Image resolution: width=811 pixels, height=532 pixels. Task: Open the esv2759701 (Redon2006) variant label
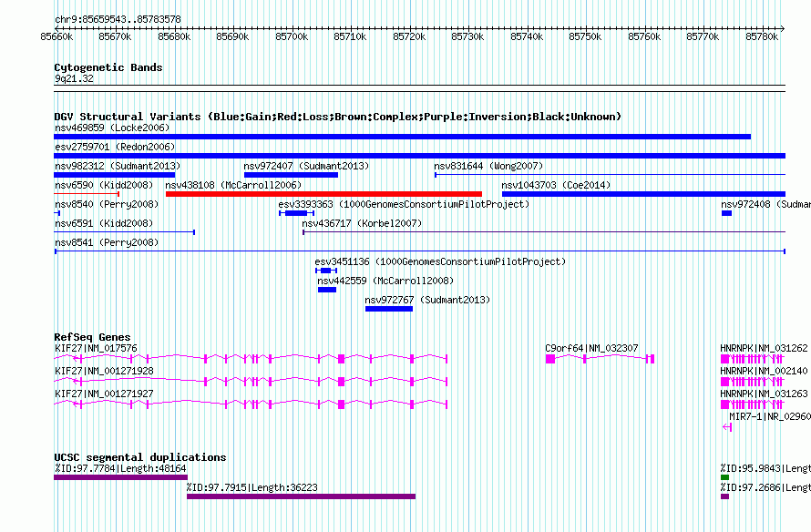point(115,147)
